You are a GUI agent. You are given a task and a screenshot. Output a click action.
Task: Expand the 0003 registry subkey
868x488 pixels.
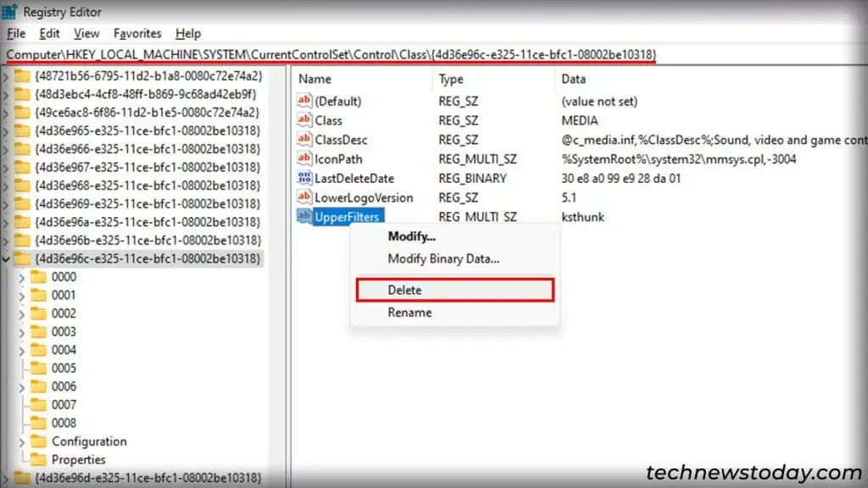point(21,330)
